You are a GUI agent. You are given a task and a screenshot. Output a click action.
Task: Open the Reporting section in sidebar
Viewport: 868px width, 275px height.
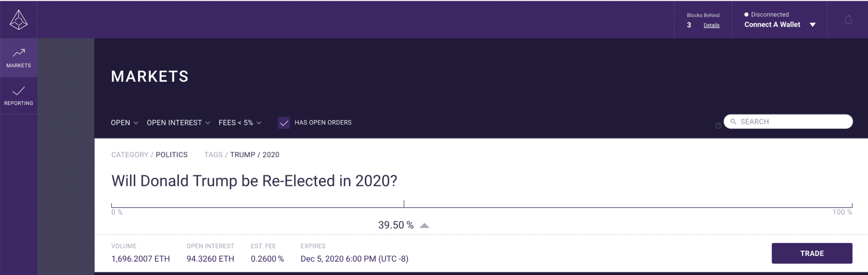click(x=19, y=96)
